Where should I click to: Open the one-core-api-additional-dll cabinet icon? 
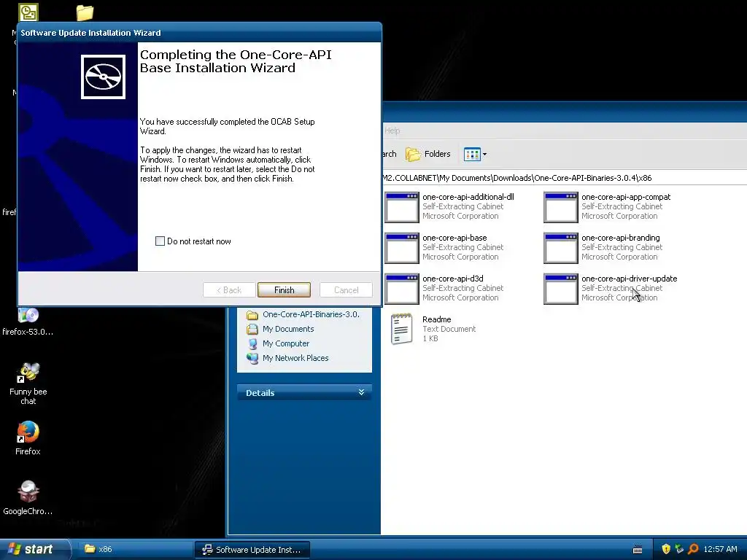(402, 207)
